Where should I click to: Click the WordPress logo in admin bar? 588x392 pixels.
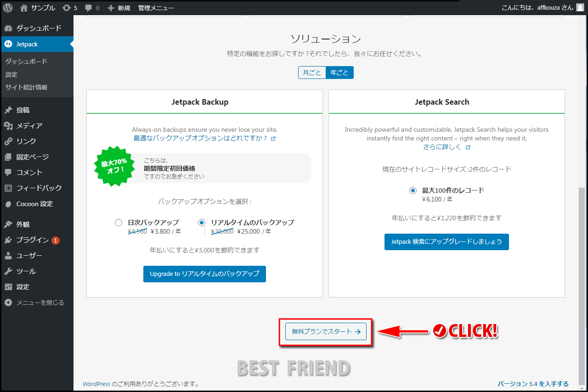8,8
